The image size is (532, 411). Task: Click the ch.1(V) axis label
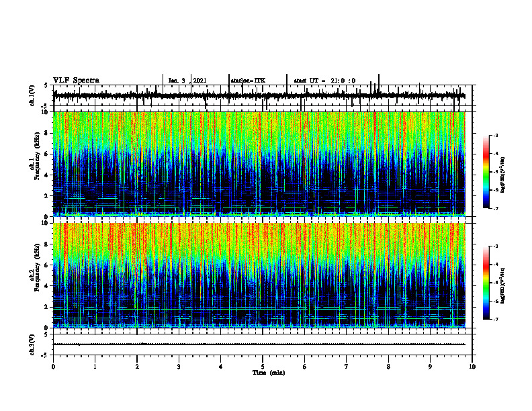click(32, 95)
